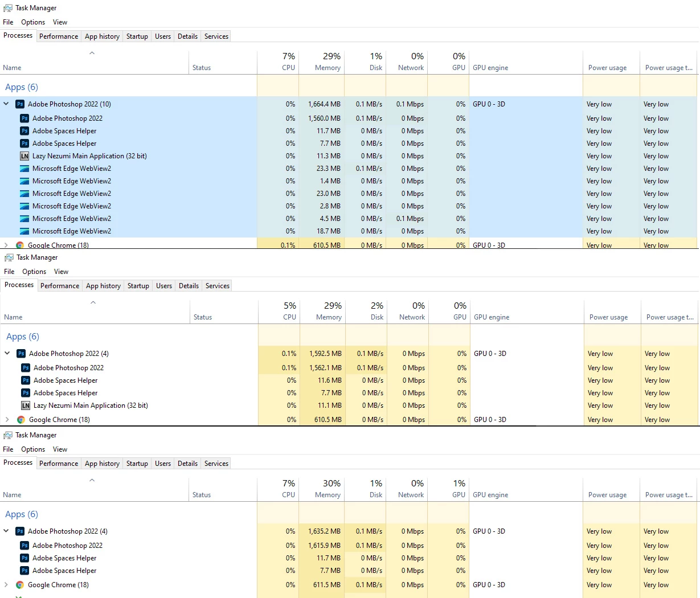Open Users tab in the Photoshop (10) window

coord(163,36)
